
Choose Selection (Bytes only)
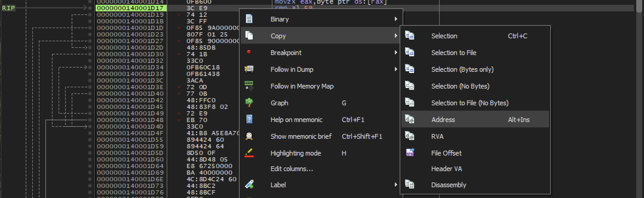[x=475, y=69]
